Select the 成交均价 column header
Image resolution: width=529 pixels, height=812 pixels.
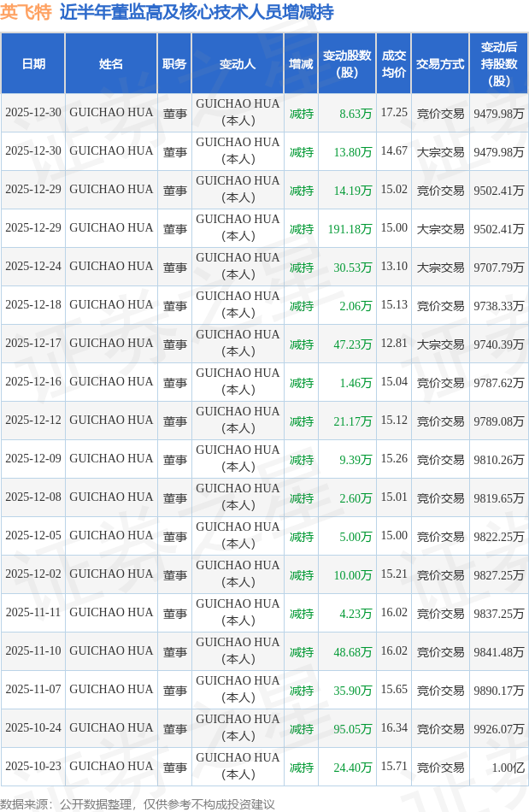coord(394,64)
